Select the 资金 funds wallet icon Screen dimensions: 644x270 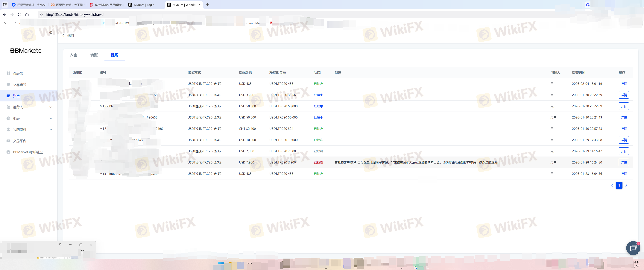(8, 96)
